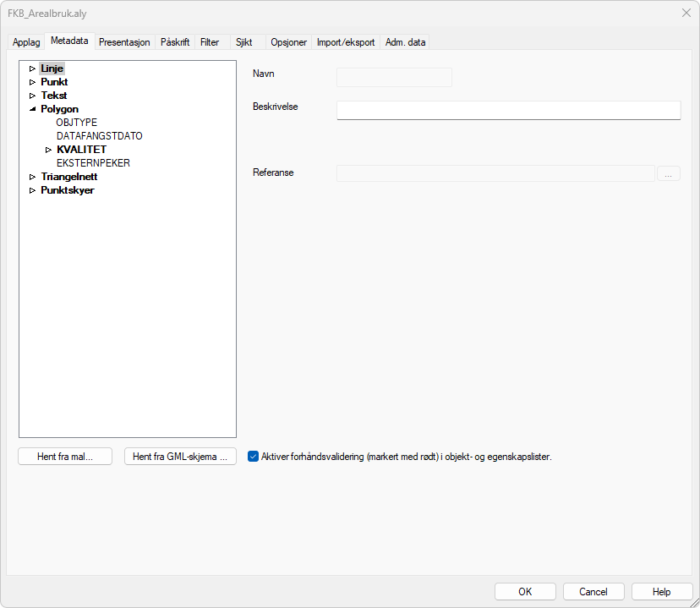Image resolution: width=700 pixels, height=608 pixels.
Task: Open the Adm. data tab
Action: coord(404,41)
